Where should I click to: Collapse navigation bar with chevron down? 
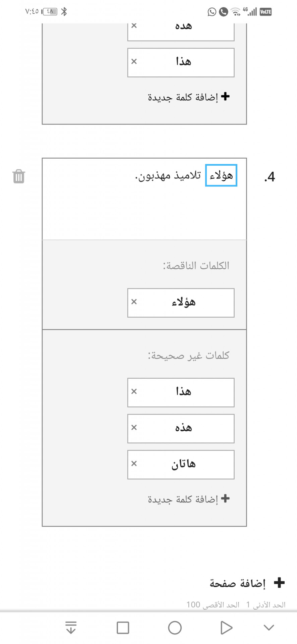(269, 628)
